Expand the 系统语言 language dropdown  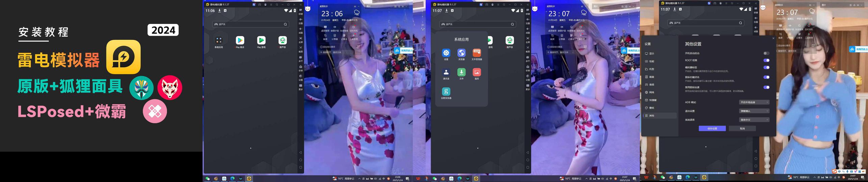[x=754, y=120]
